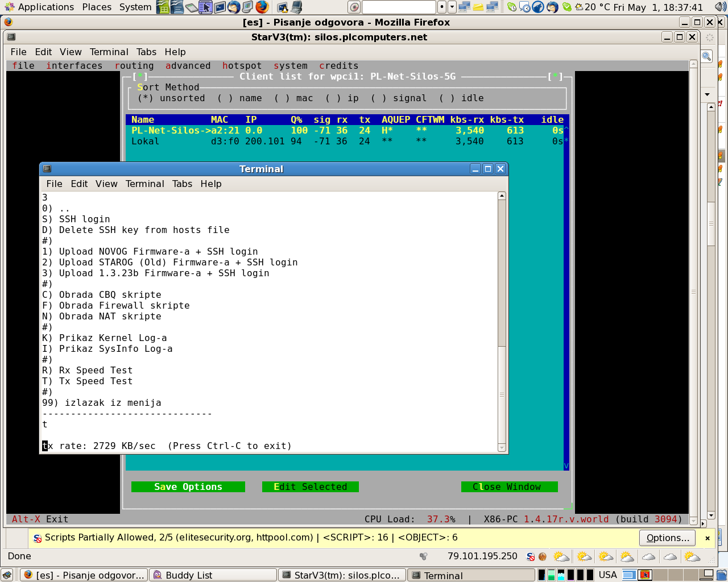The height and width of the screenshot is (582, 728).
Task: Click the Firefox icon in the title bar
Action: pyautogui.click(x=9, y=22)
